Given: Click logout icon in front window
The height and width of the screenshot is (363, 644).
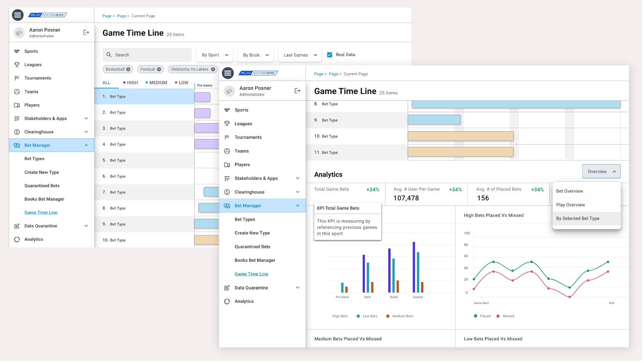Looking at the screenshot, I should [297, 91].
